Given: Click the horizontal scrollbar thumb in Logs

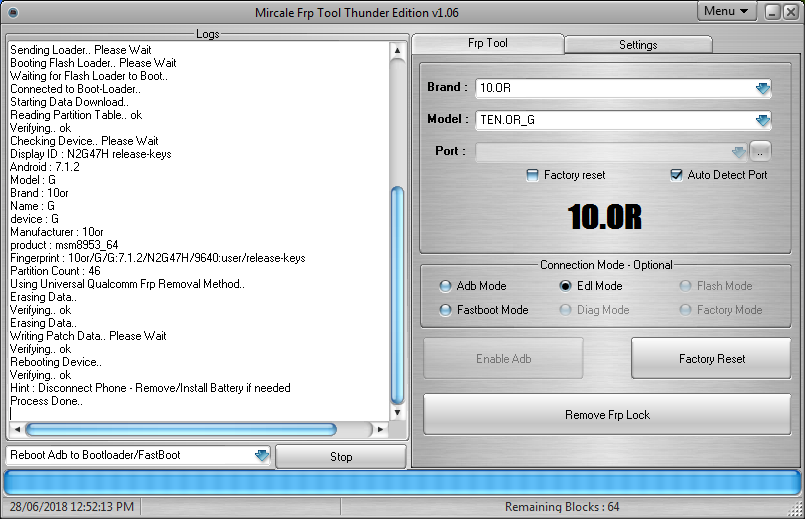Looking at the screenshot, I should [181, 429].
